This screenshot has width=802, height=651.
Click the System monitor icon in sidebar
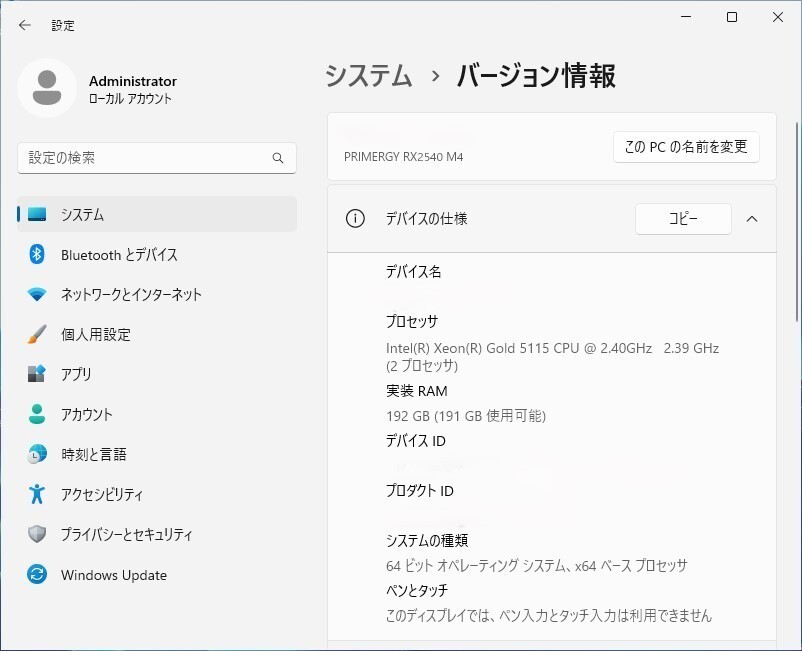pos(37,215)
